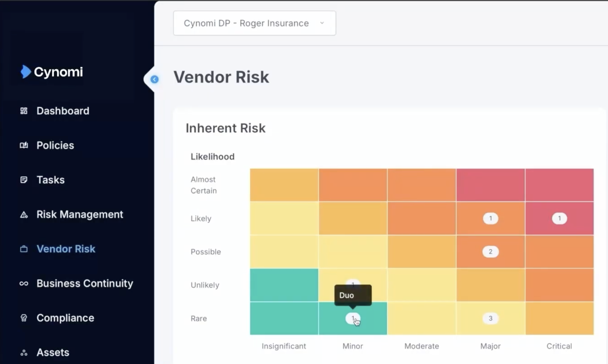Collapse the sidebar with the blue arrow
The height and width of the screenshot is (364, 608).
(154, 79)
